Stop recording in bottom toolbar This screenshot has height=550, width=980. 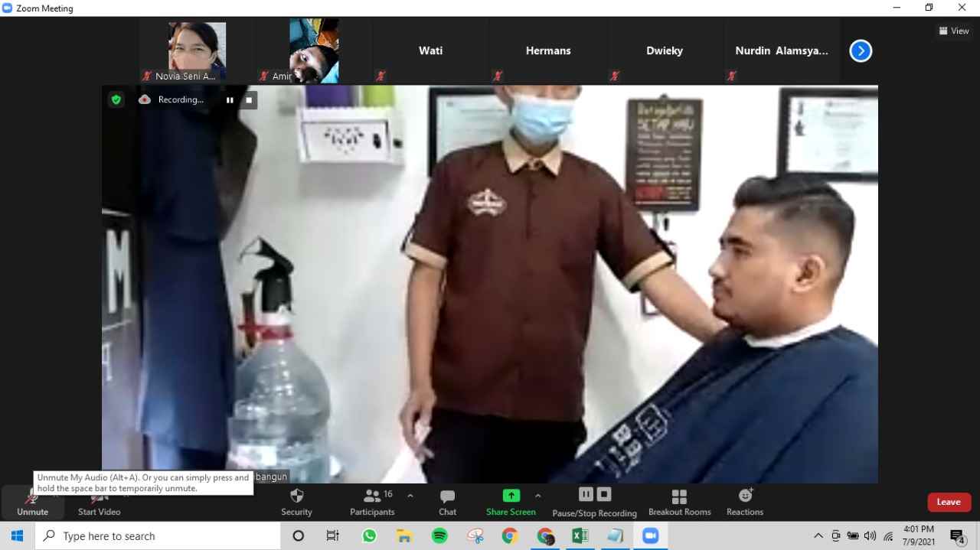click(604, 494)
